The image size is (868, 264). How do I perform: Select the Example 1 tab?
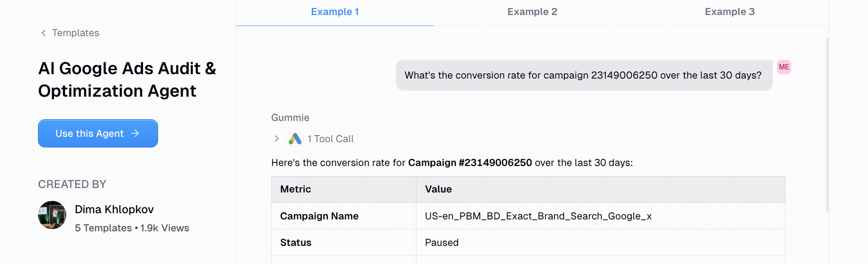coord(335,12)
